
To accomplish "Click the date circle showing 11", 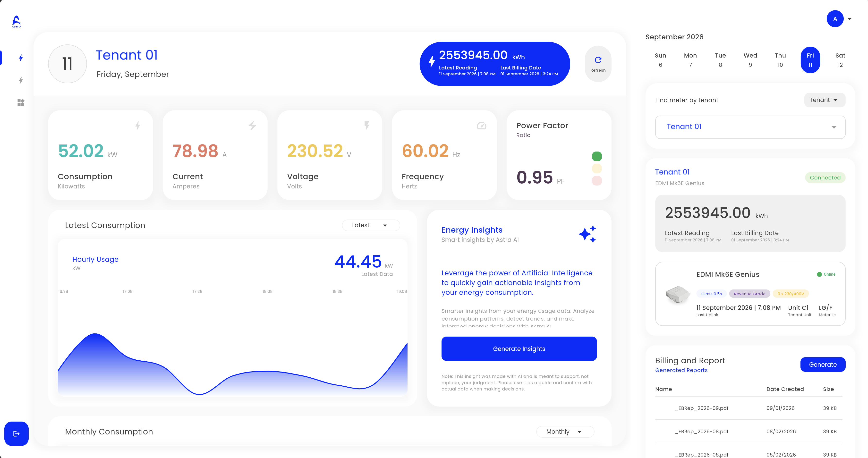I will 67,64.
